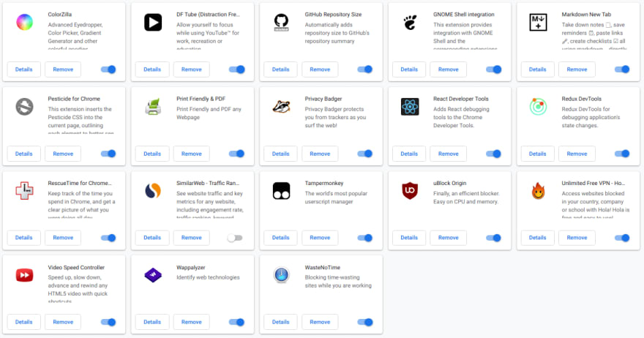644x338 pixels.
Task: Click the WasteNoTime clock icon
Action: pos(281,275)
